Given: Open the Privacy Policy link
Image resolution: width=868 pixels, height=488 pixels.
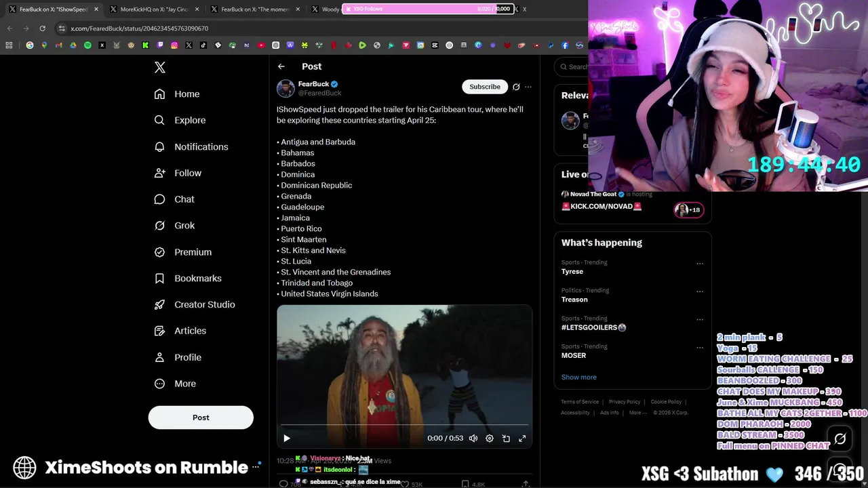Looking at the screenshot, I should tap(625, 402).
